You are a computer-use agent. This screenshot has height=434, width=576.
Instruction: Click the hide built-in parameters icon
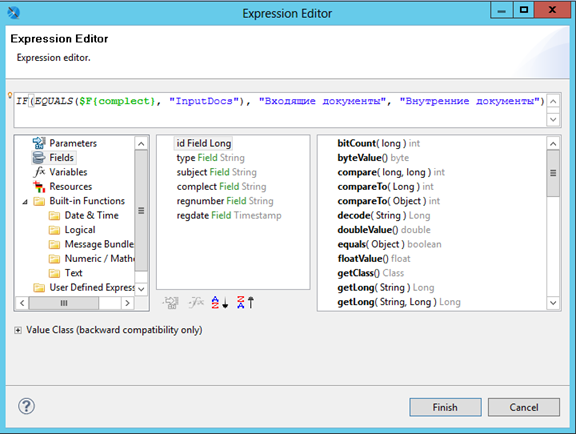[171, 302]
